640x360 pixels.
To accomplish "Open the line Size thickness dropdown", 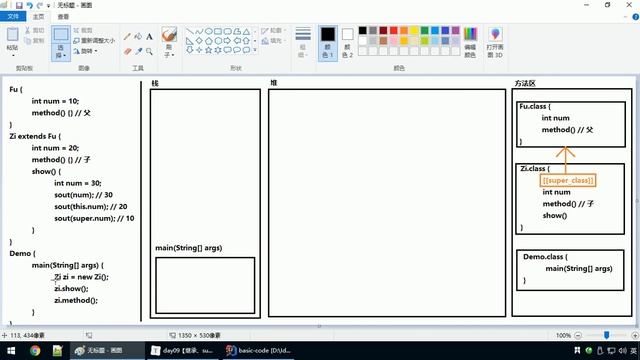I will pos(303,43).
